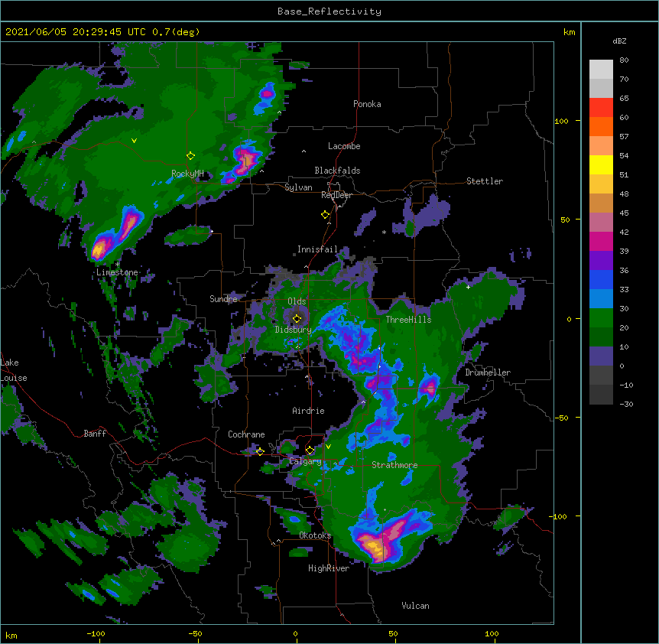Click the 45 value in the dBZ legend
659x644 pixels.
point(624,213)
